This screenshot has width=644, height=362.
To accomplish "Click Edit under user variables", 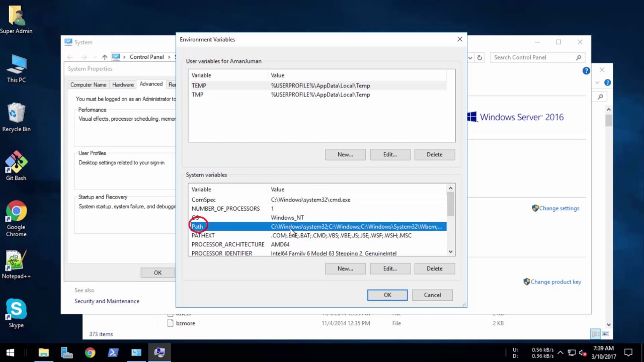I will (390, 154).
